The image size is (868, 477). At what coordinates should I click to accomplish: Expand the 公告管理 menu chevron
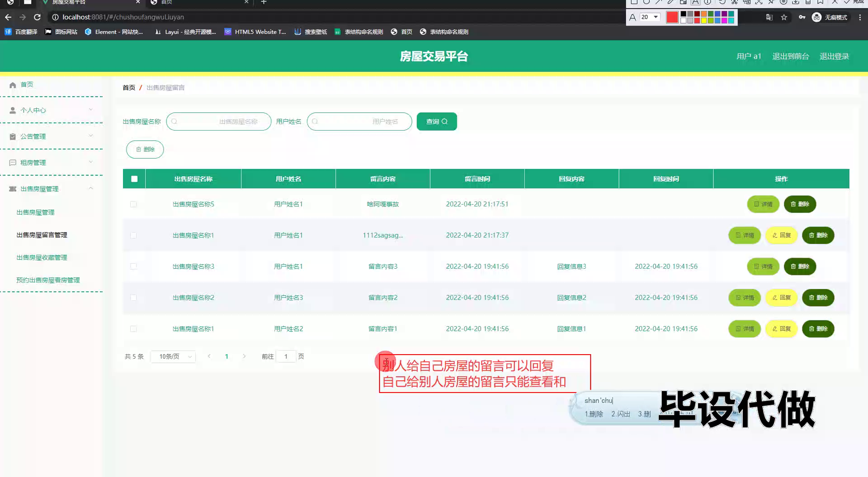(x=91, y=136)
